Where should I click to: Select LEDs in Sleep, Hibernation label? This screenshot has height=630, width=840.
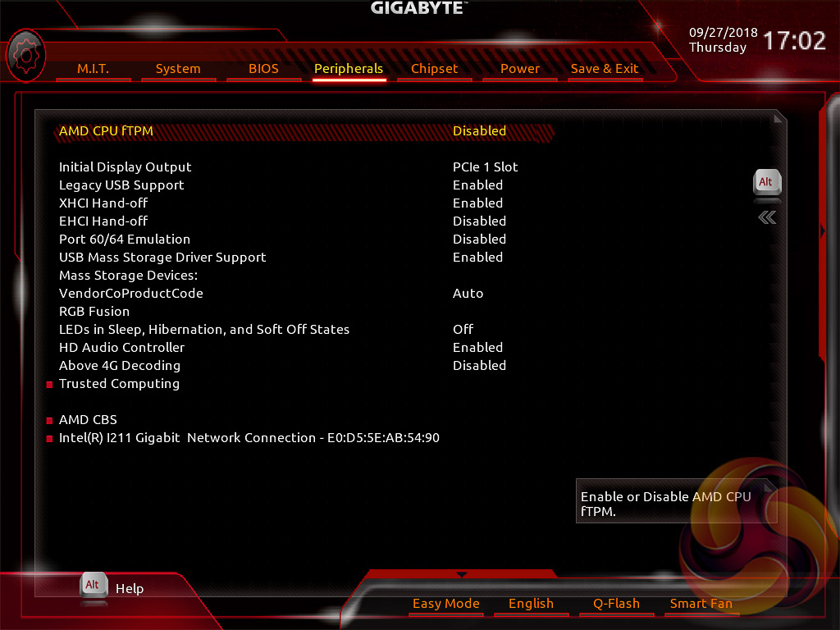(204, 330)
